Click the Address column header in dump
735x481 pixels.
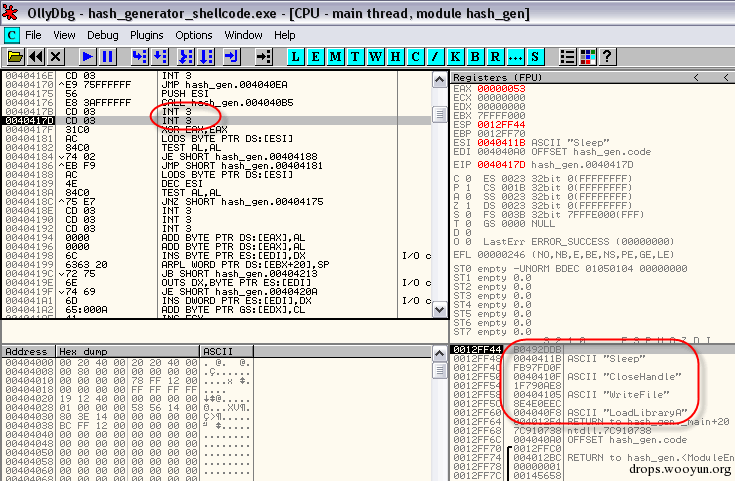[28, 351]
